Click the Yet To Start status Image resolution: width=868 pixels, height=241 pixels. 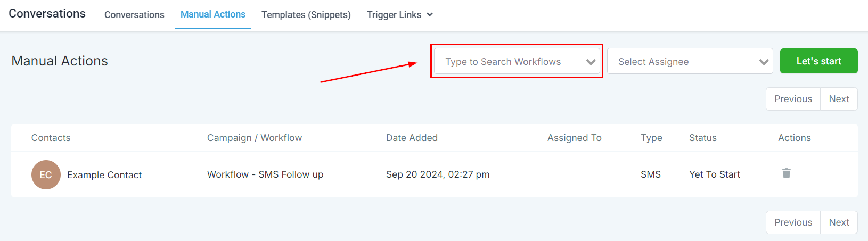714,174
